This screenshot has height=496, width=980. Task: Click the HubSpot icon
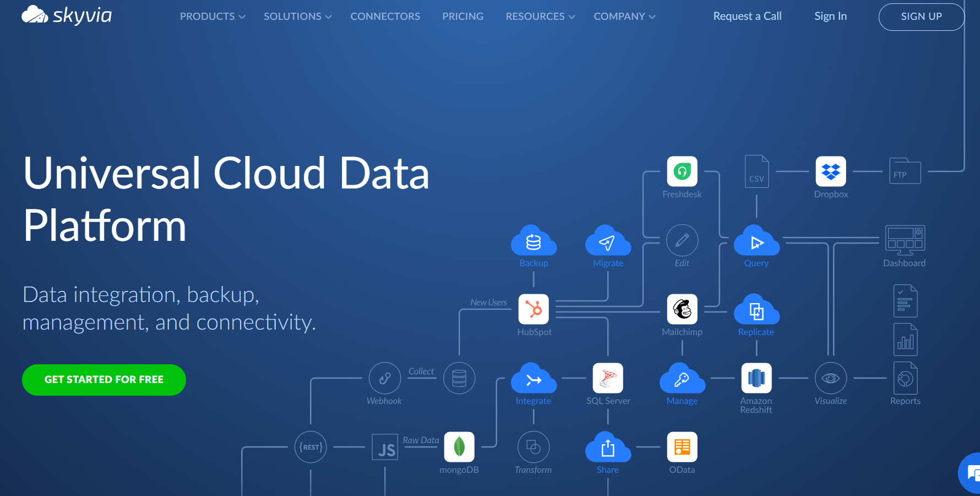click(533, 309)
